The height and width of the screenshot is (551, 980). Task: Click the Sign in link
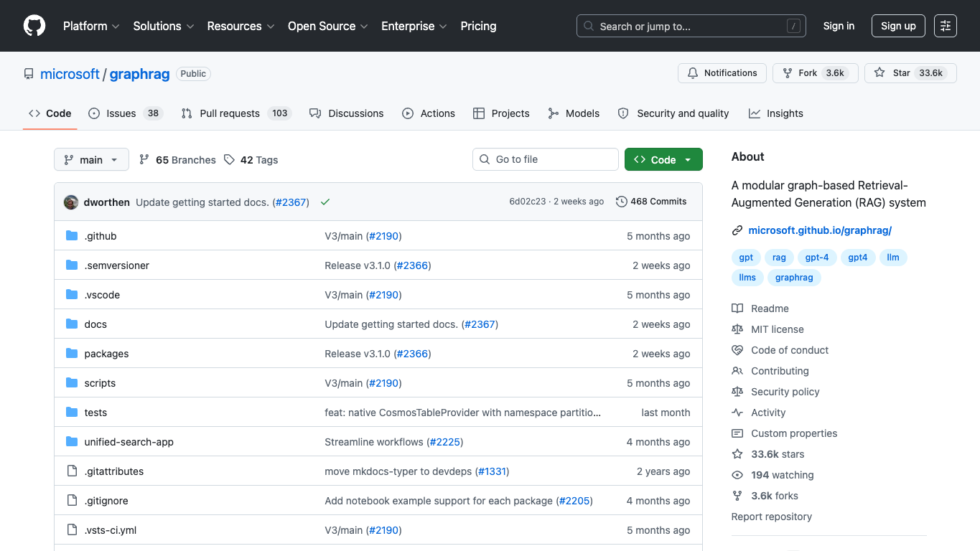pos(839,26)
